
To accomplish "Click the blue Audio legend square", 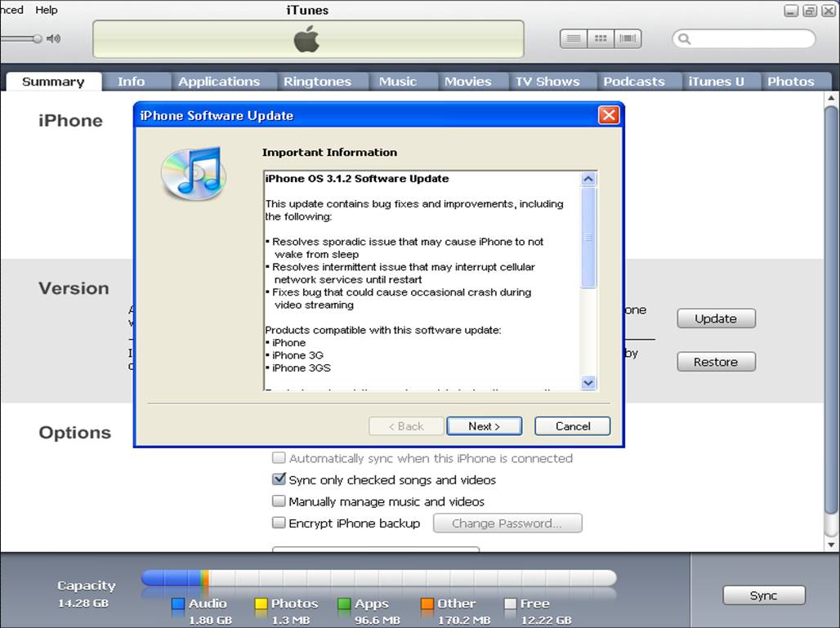I will pyautogui.click(x=178, y=604).
